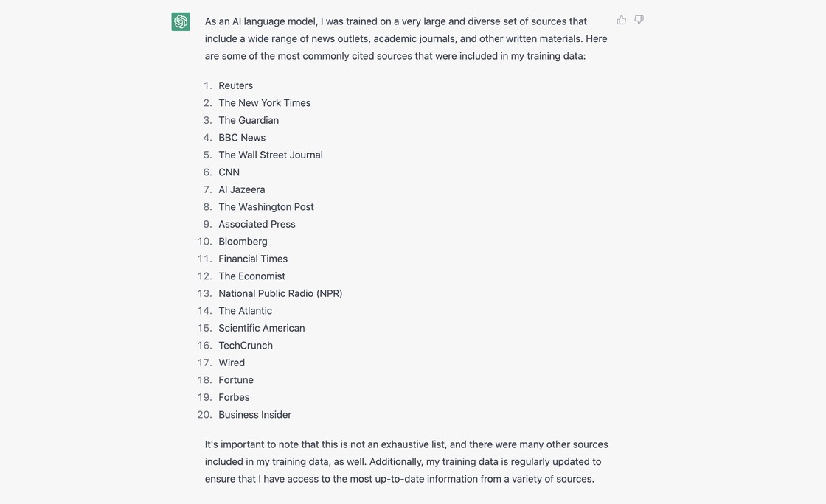
Task: Click "The Wall Street Journal" item
Action: click(x=271, y=155)
